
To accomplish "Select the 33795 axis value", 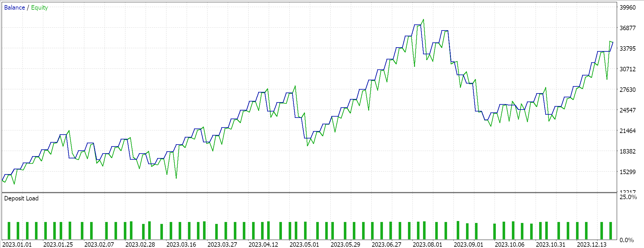I will tap(628, 49).
